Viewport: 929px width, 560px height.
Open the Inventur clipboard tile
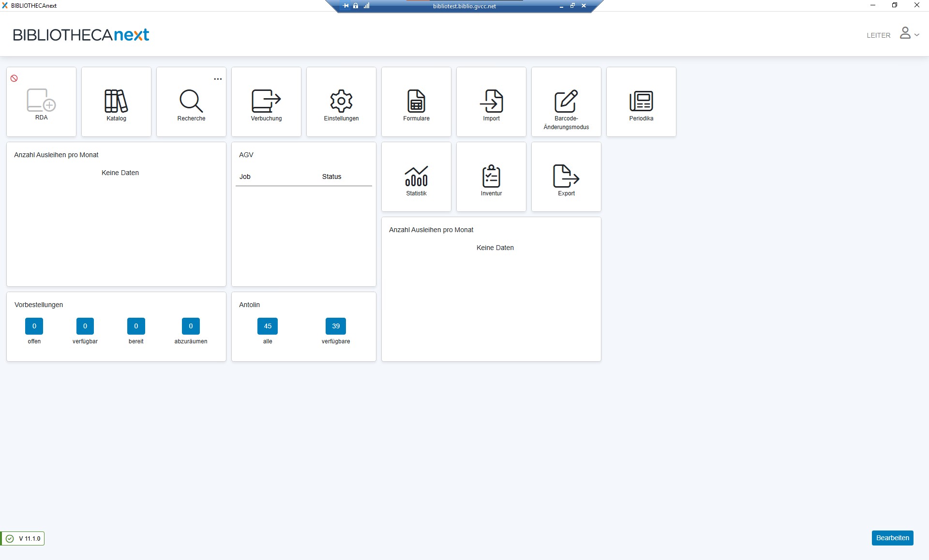point(491,177)
